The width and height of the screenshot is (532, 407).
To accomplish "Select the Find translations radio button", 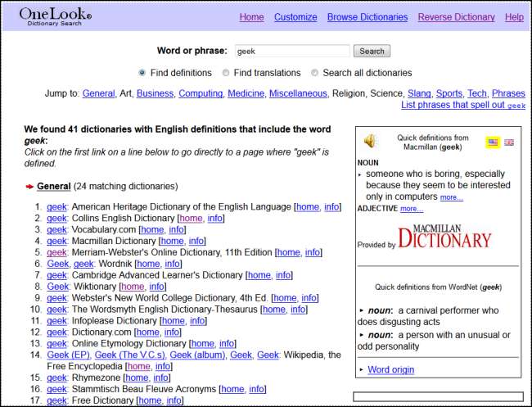I will [x=226, y=73].
